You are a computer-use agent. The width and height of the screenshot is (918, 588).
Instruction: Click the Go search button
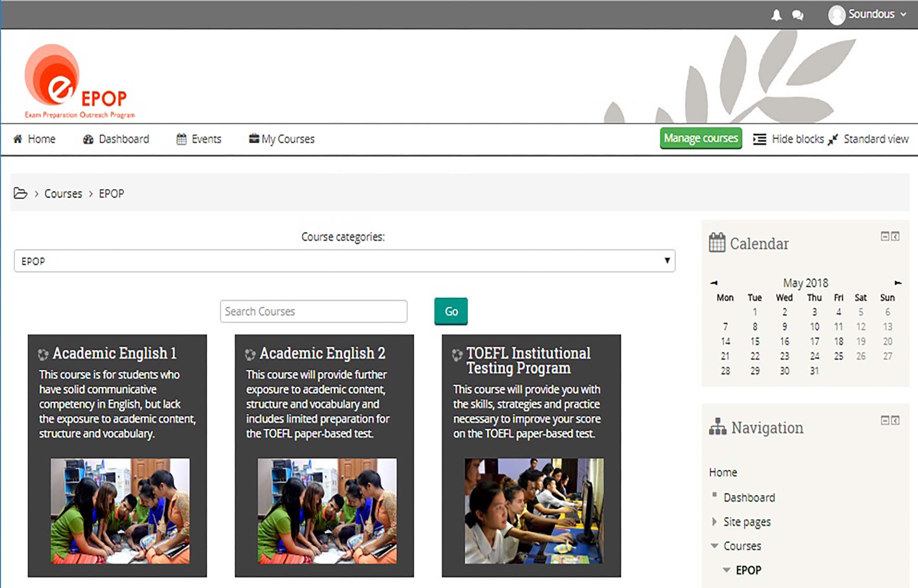[451, 311]
